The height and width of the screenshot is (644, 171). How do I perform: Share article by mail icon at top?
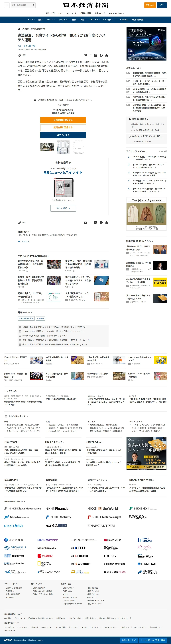pos(85,55)
